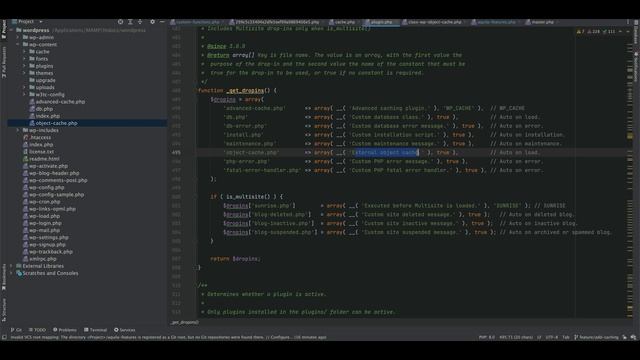The height and width of the screenshot is (360, 640).
Task: Toggle the Project side tool window button
Action: (4, 28)
